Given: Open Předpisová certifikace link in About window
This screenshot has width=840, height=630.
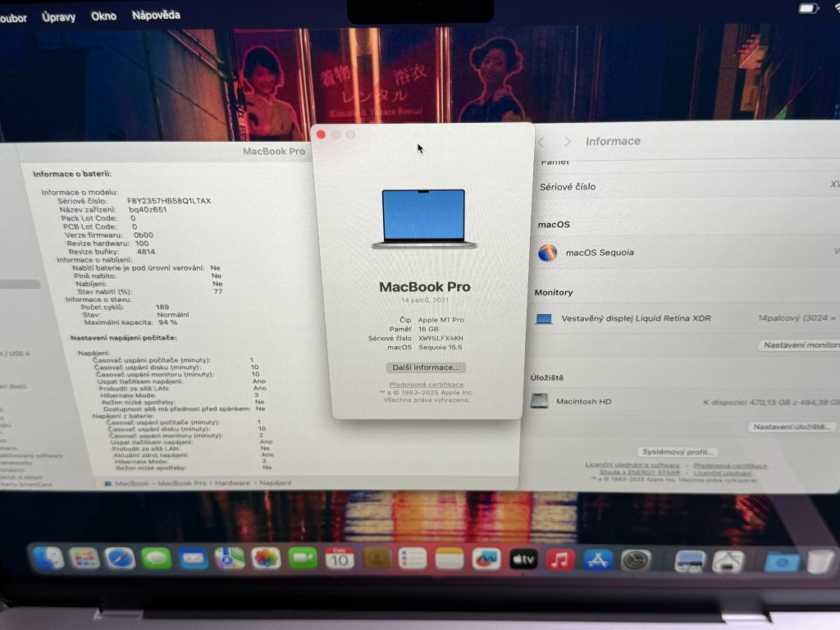Looking at the screenshot, I should (x=427, y=385).
